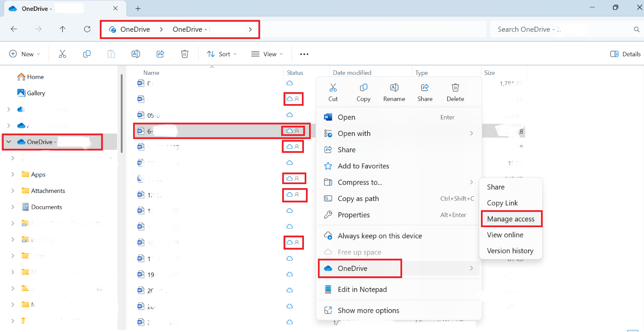The height and width of the screenshot is (332, 644).
Task: Click OneDrive breadcrumb in the address bar
Action: (x=135, y=29)
